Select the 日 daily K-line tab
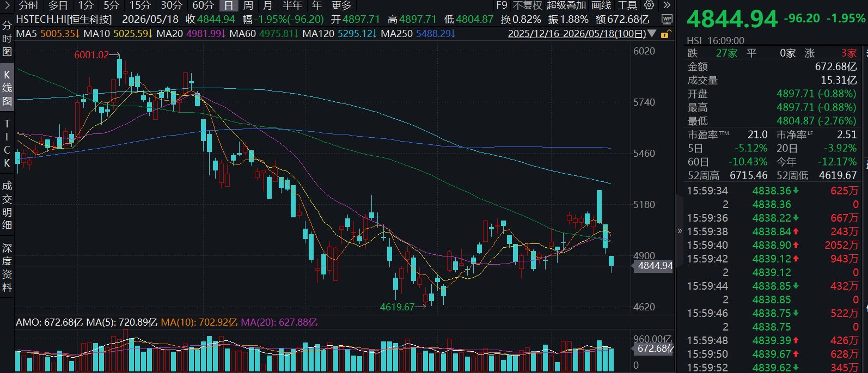Screen dimensions: 868x373 point(229,5)
